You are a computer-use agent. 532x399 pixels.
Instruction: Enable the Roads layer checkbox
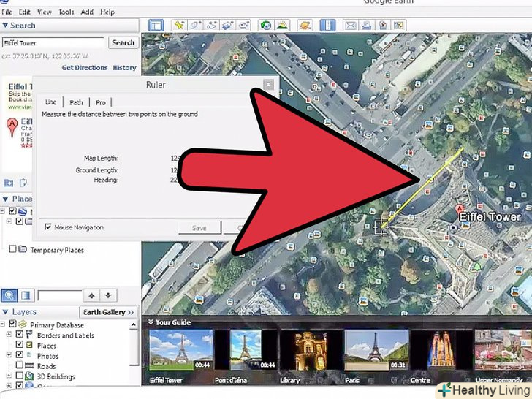tap(20, 366)
